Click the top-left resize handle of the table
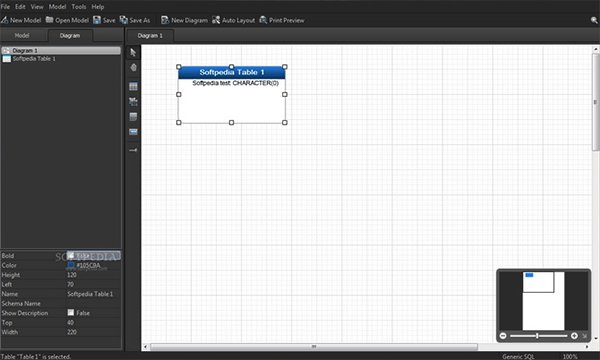Viewport: 600px width, 360px height. point(179,67)
